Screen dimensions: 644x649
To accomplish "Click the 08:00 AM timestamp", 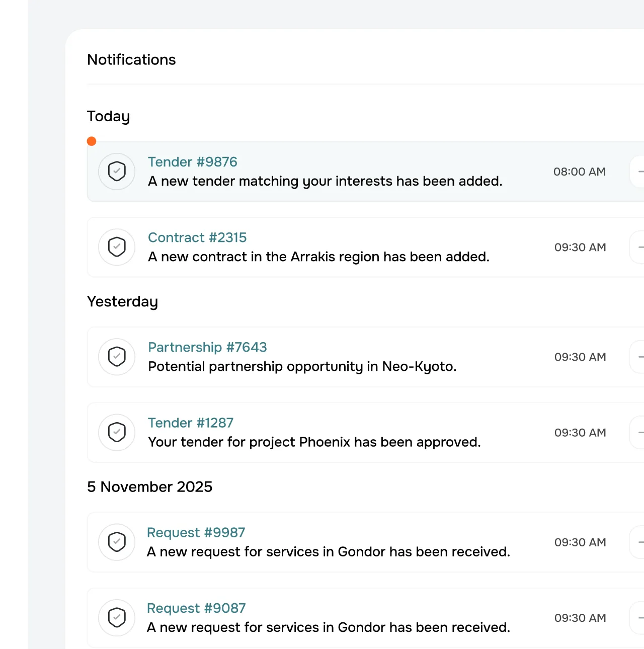I will tap(579, 172).
